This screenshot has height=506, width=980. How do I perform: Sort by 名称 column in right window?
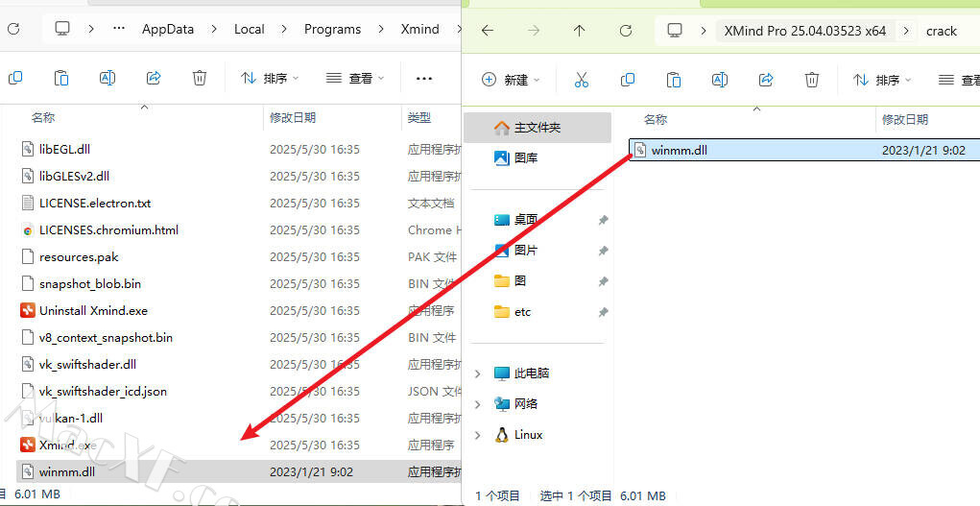click(656, 119)
